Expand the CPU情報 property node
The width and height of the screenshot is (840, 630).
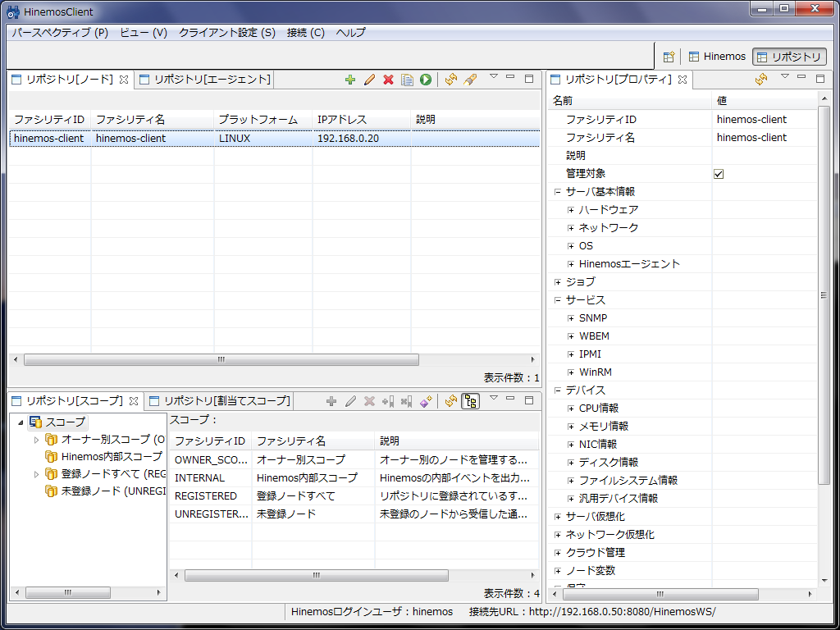point(571,409)
